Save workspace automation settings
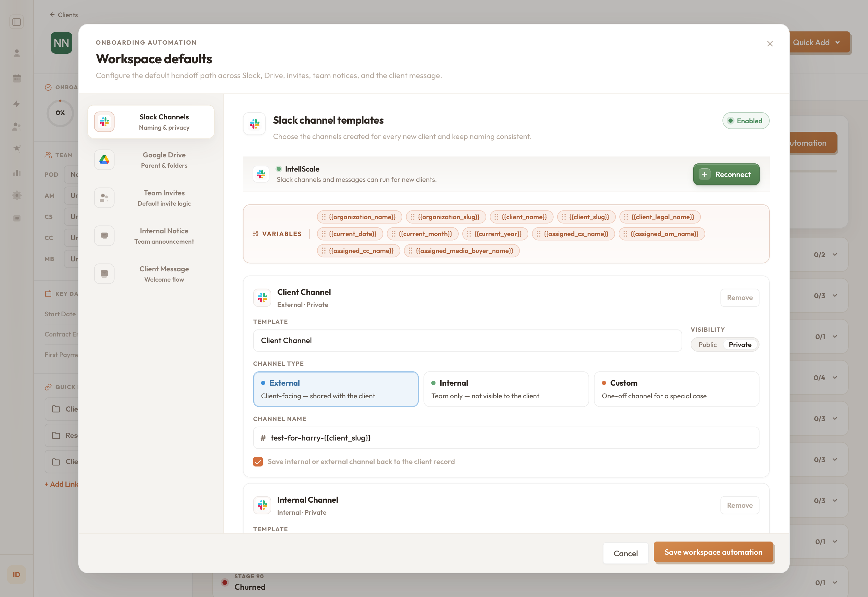Image resolution: width=868 pixels, height=597 pixels. click(713, 552)
